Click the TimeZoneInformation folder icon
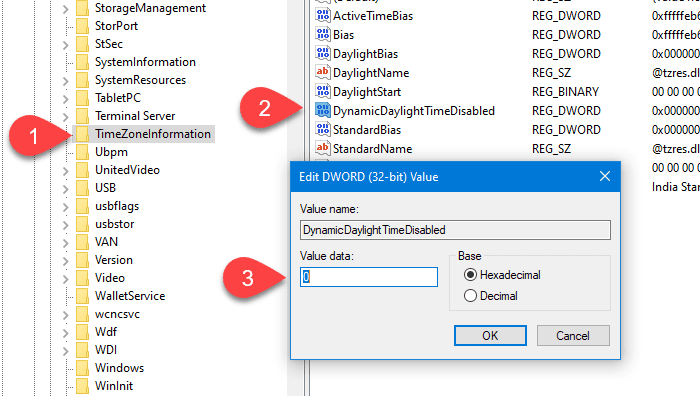Image resolution: width=700 pixels, height=396 pixels. 83,134
